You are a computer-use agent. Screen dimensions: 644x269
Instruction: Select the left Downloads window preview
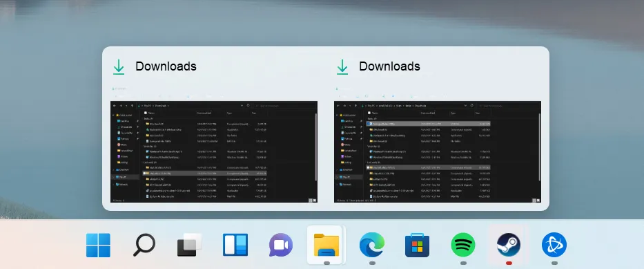214,151
